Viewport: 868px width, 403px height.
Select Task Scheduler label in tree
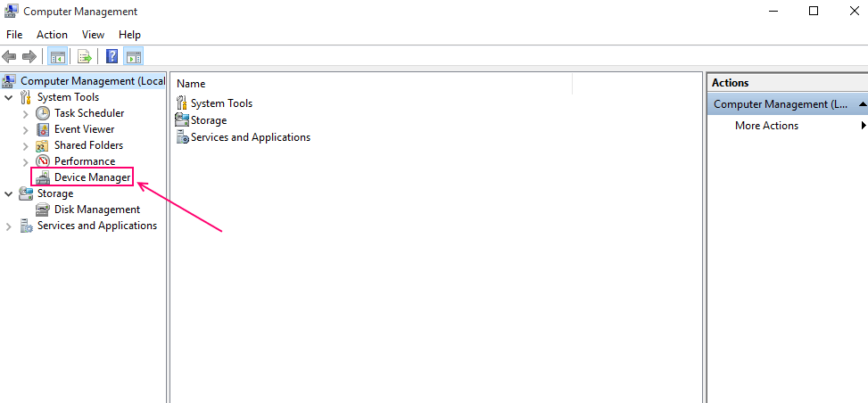[89, 113]
